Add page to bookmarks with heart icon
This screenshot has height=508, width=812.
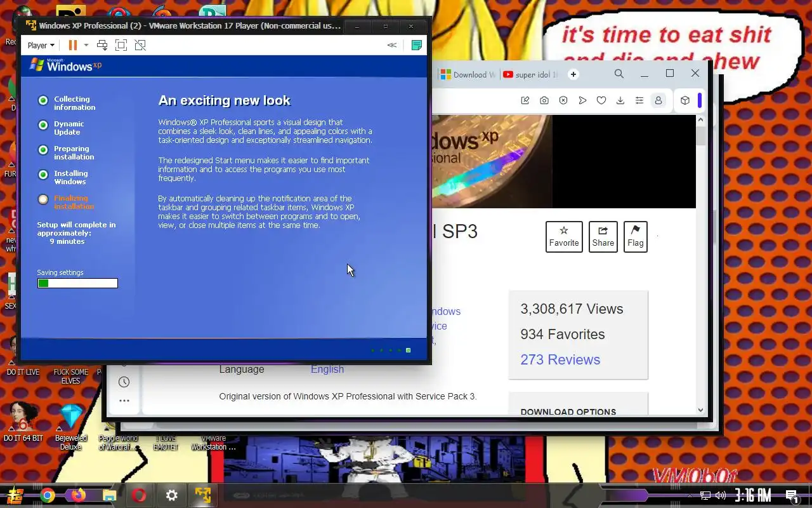(x=601, y=100)
